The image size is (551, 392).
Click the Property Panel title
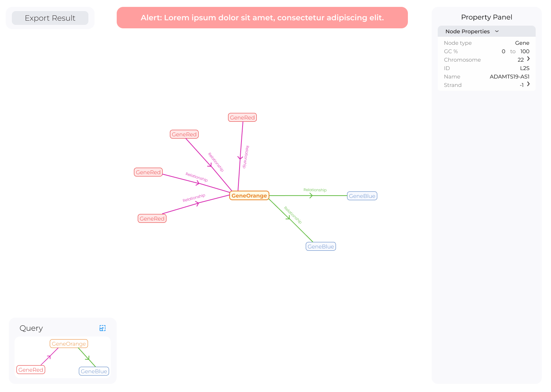(486, 17)
